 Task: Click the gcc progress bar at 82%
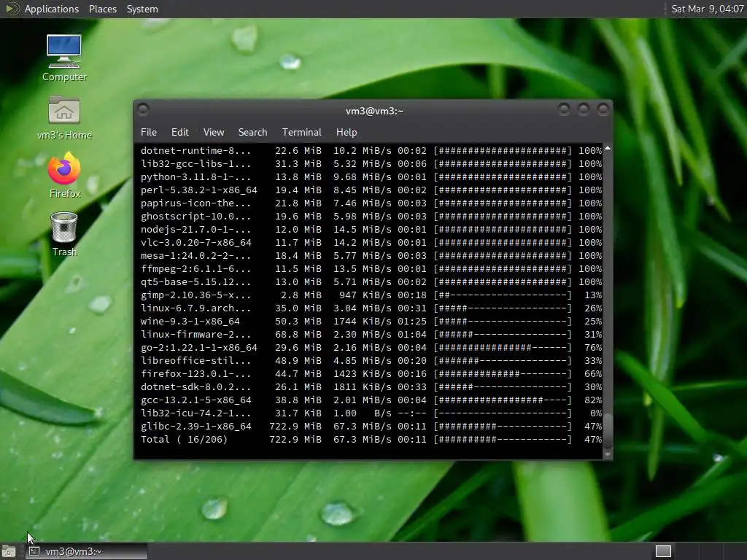(x=503, y=400)
